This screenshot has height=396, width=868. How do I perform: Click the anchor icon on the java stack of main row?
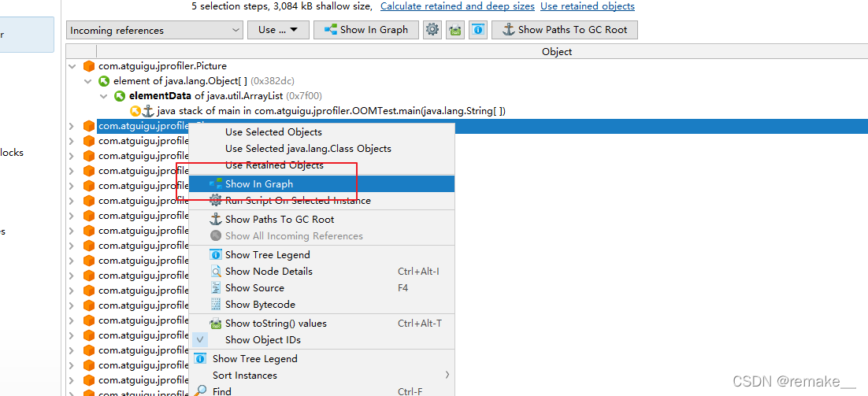[148, 111]
